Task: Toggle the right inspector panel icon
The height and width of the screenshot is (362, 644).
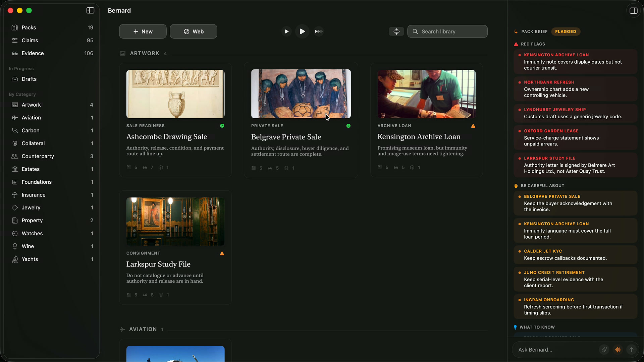Action: [x=633, y=11]
